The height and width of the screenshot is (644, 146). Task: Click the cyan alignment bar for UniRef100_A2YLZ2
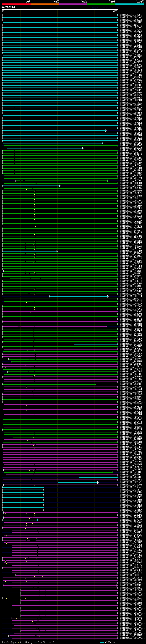[78, 482]
